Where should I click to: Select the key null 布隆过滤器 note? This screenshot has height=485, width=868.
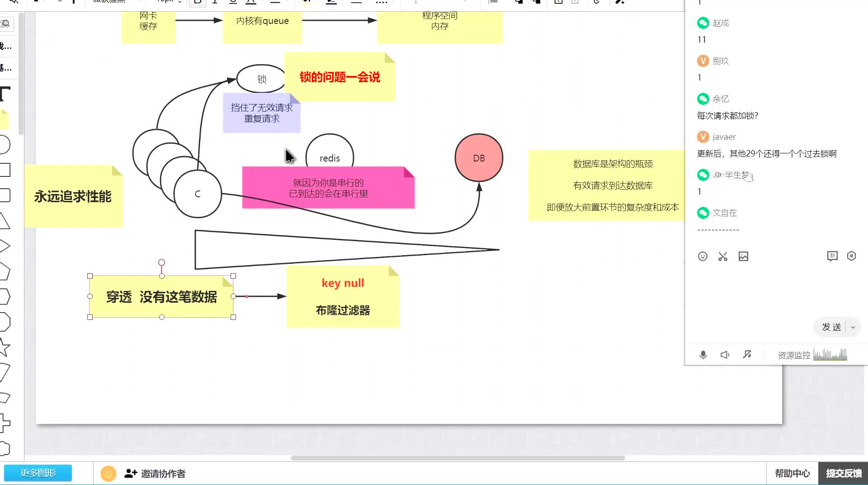pyautogui.click(x=343, y=297)
